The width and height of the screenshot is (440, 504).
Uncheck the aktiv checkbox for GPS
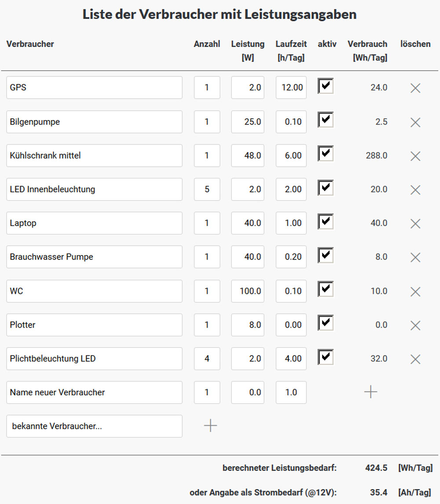tap(326, 86)
